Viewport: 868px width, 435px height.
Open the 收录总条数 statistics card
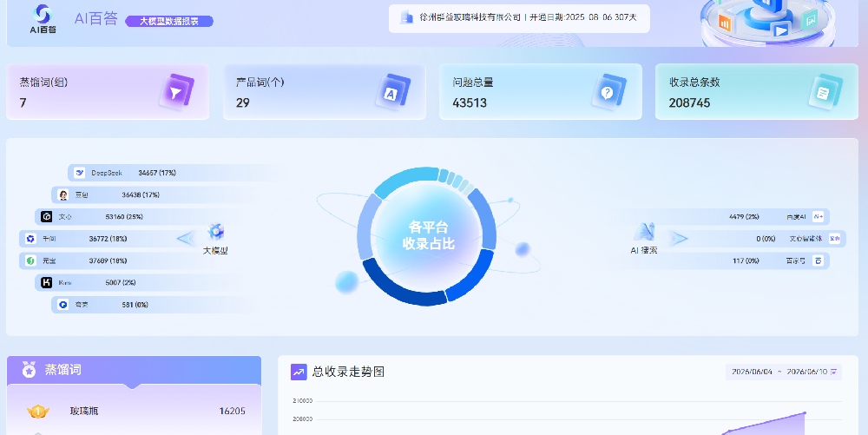[757, 92]
